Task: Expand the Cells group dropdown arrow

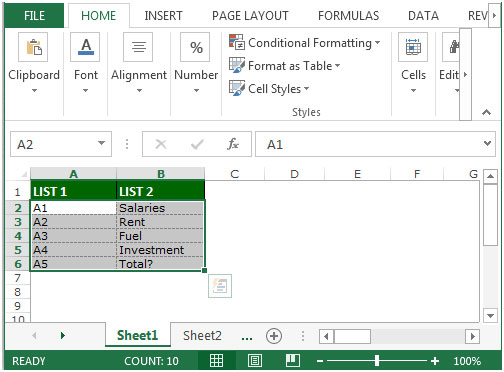Action: pos(413,90)
